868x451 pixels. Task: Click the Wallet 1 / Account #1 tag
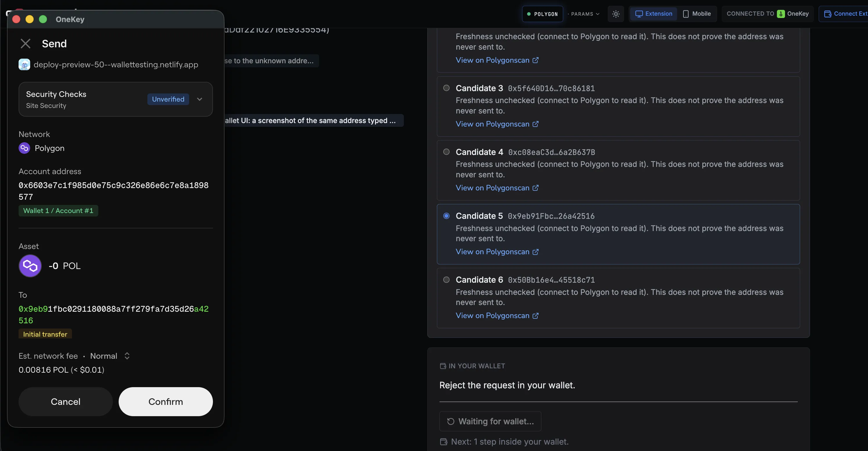point(58,211)
